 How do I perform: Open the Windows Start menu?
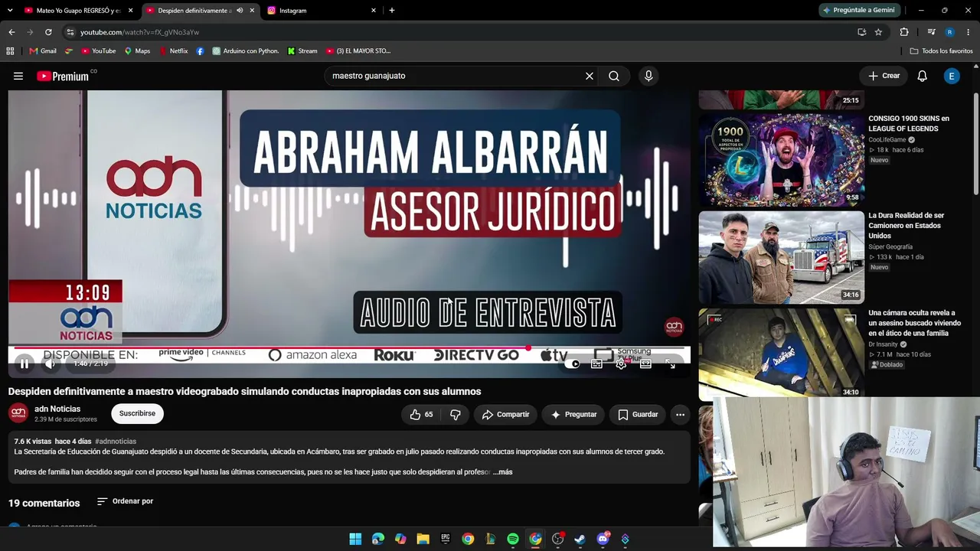pos(355,539)
